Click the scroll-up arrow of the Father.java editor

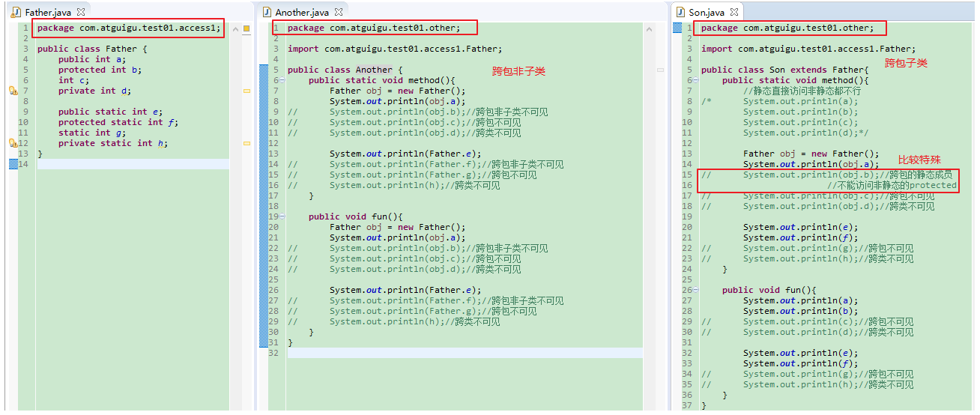click(235, 28)
